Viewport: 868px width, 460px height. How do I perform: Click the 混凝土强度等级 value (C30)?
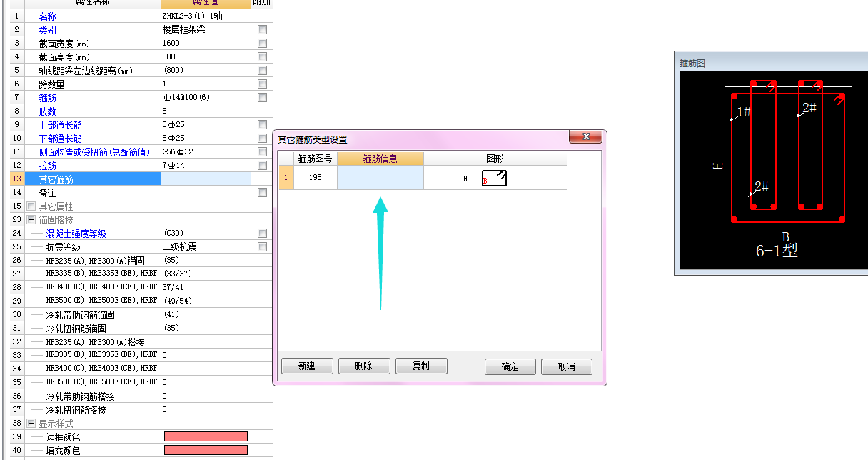tap(173, 234)
